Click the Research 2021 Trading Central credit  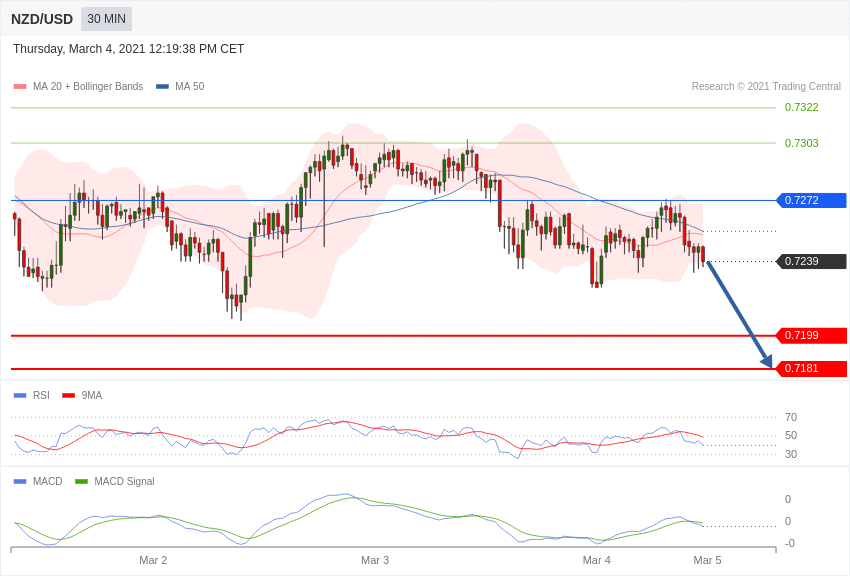tap(766, 87)
